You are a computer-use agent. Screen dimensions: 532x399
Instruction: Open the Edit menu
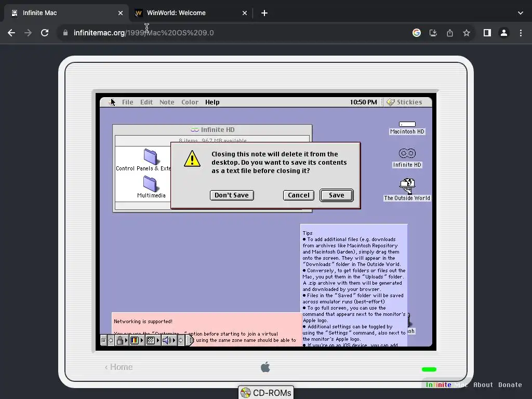pos(147,102)
